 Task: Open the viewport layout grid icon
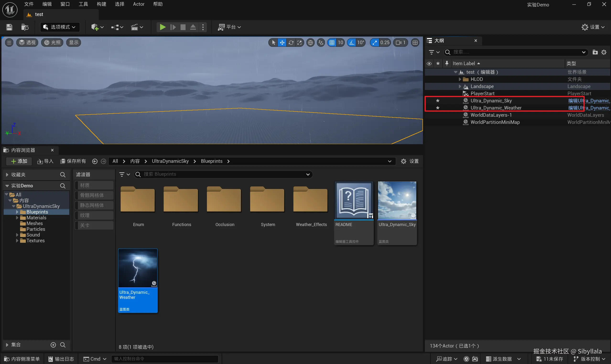415,43
